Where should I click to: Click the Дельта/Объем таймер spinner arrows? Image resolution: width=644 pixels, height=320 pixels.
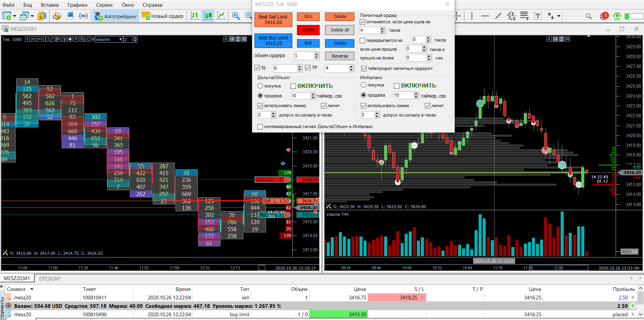tap(313, 96)
